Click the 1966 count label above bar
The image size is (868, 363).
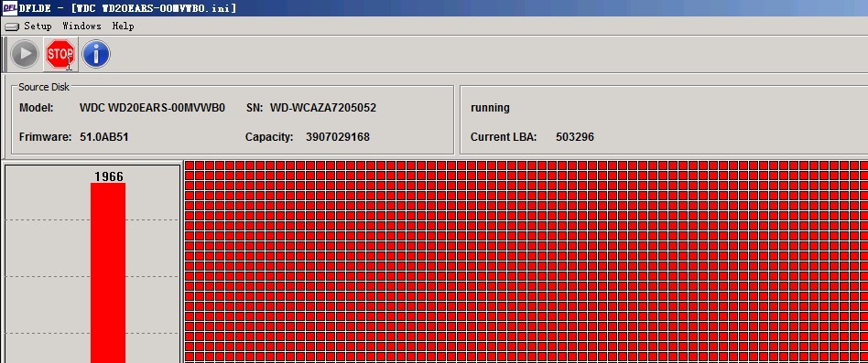[108, 176]
